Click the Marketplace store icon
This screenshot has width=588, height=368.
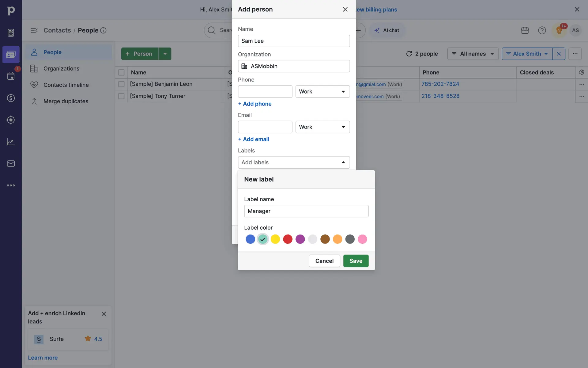click(525, 30)
